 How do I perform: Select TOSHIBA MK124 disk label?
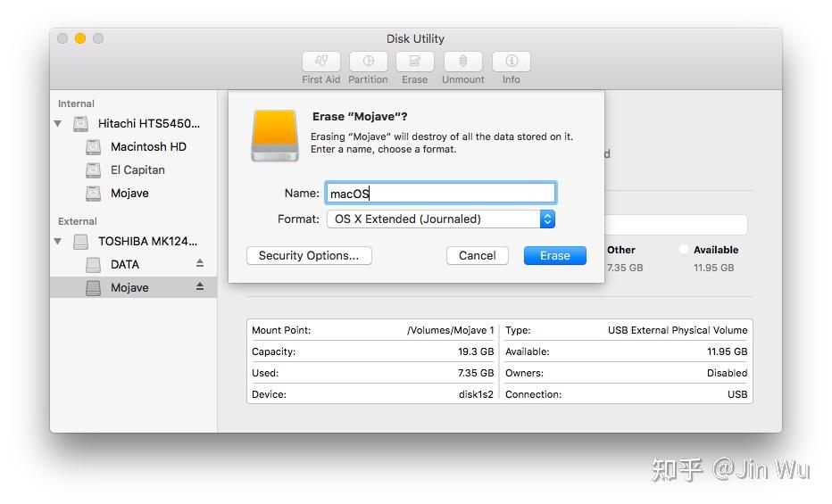[x=148, y=241]
